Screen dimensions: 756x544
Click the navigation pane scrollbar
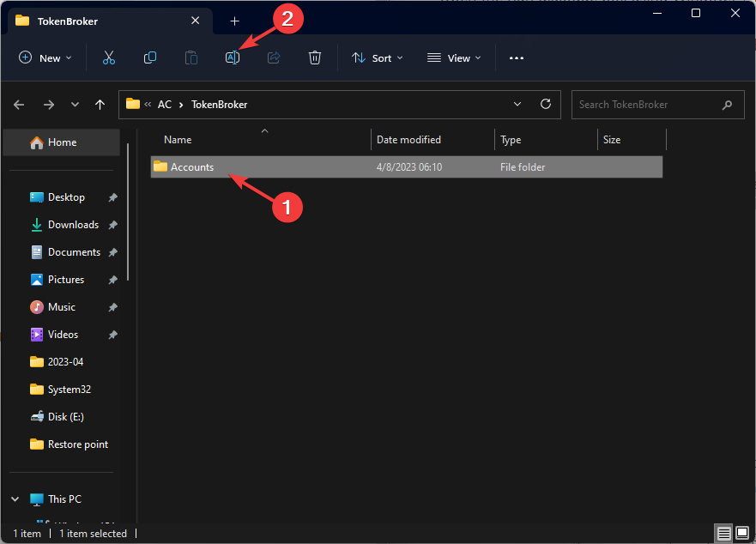[128, 212]
